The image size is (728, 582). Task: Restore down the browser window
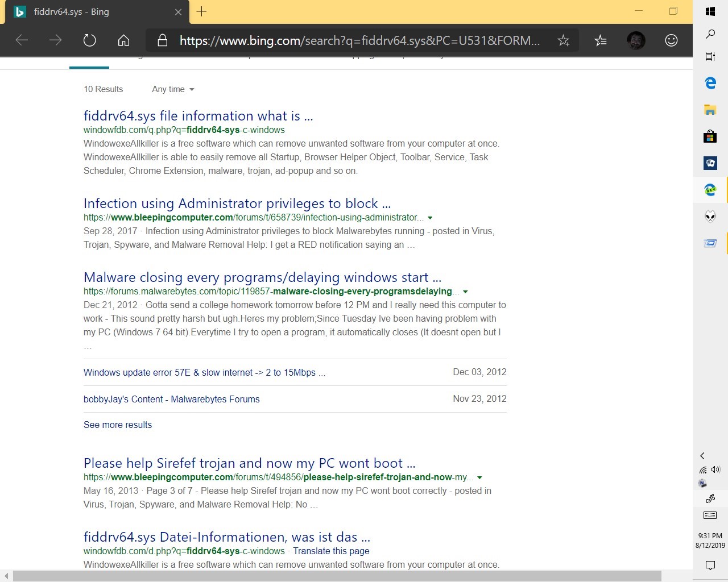[673, 11]
